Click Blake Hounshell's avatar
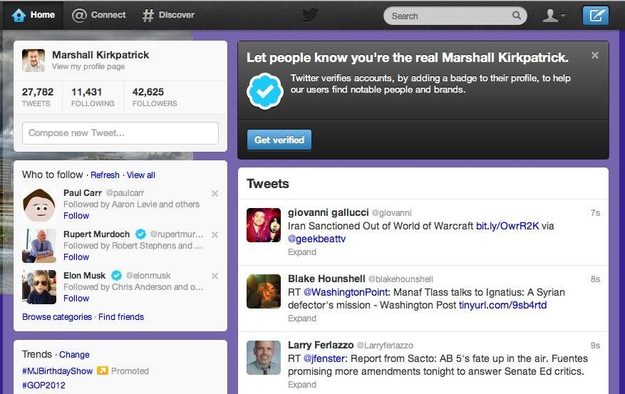The image size is (625, 394). [x=263, y=291]
